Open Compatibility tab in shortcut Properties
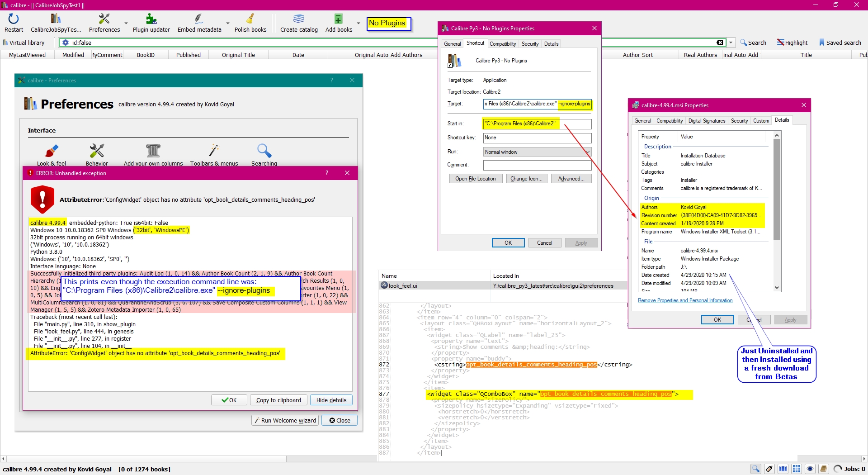 click(503, 44)
